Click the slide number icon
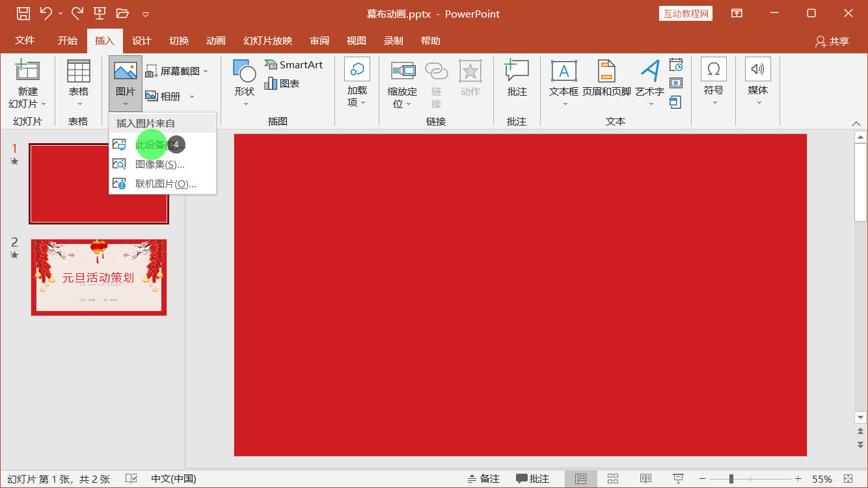 [x=676, y=83]
